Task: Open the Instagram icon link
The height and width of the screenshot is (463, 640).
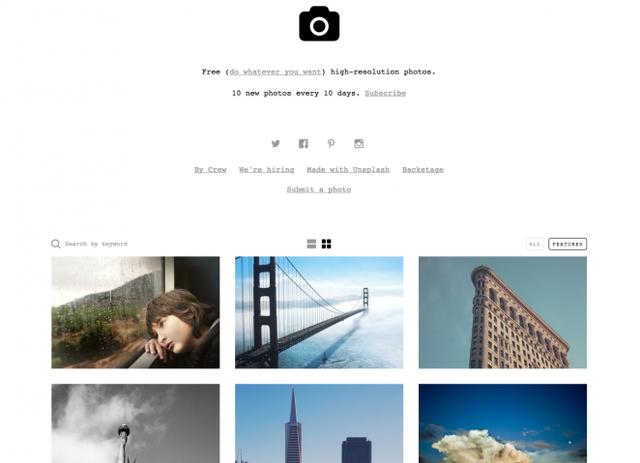Action: (x=359, y=143)
